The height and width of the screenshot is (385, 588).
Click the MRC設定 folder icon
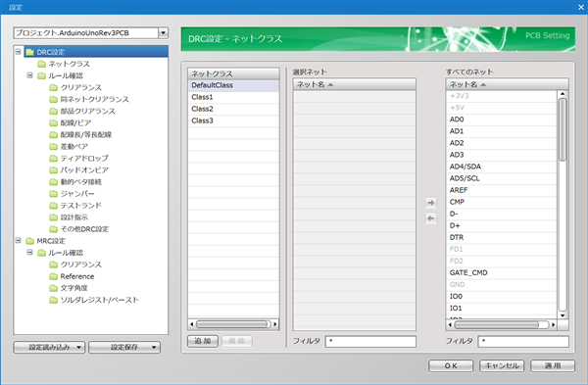click(x=29, y=241)
